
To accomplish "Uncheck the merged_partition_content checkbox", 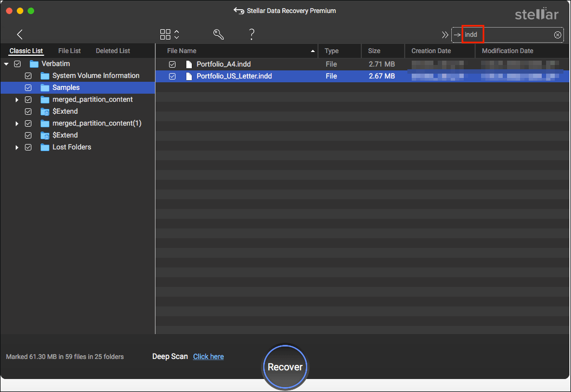I will 28,100.
